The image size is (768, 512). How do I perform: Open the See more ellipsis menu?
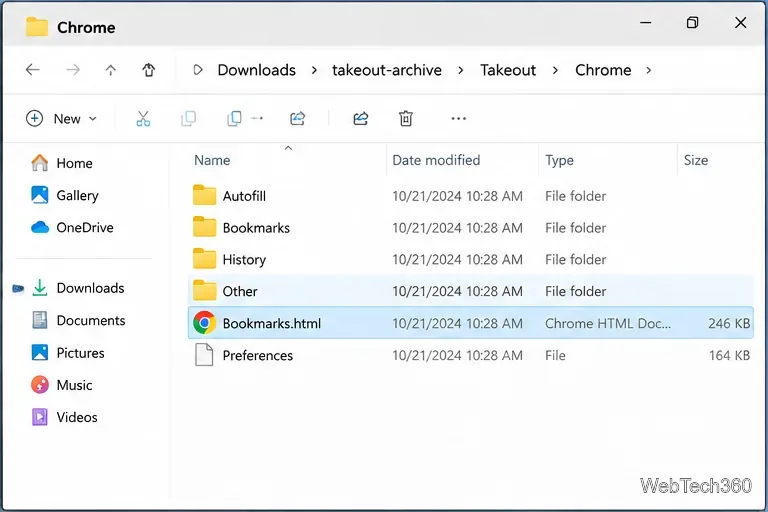tap(458, 119)
